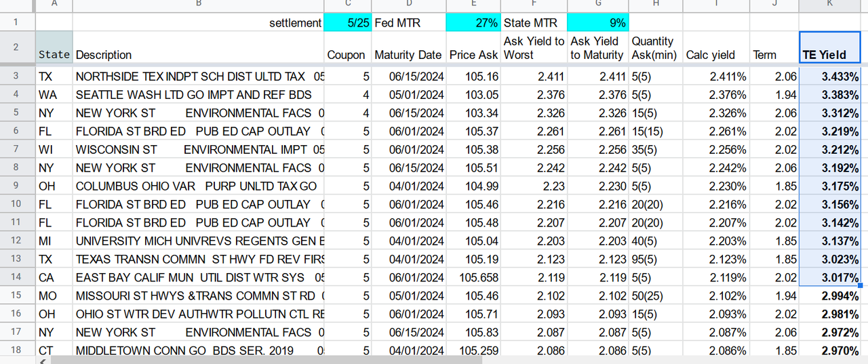Select quantity cell 95(5)
This screenshot has height=364, width=868.
click(655, 259)
